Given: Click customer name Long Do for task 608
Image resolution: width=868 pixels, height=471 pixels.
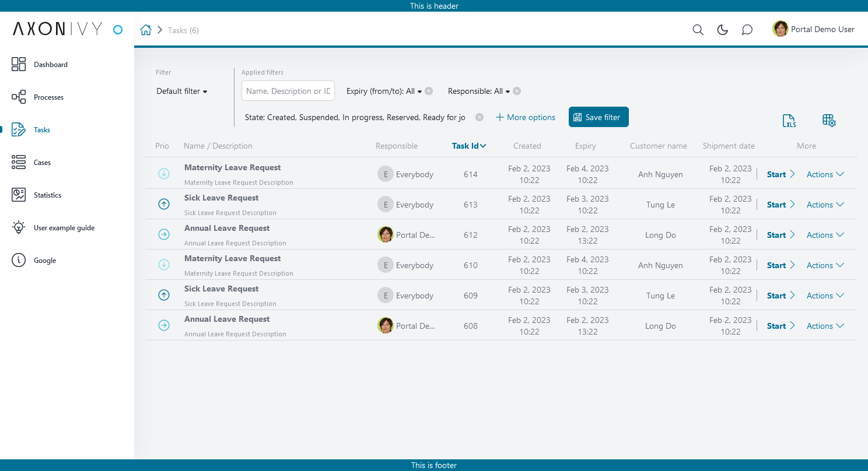Looking at the screenshot, I should [660, 326].
